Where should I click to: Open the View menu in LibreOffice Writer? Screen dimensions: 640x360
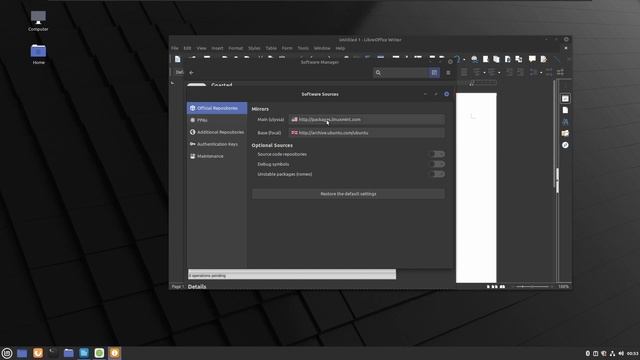click(201, 48)
